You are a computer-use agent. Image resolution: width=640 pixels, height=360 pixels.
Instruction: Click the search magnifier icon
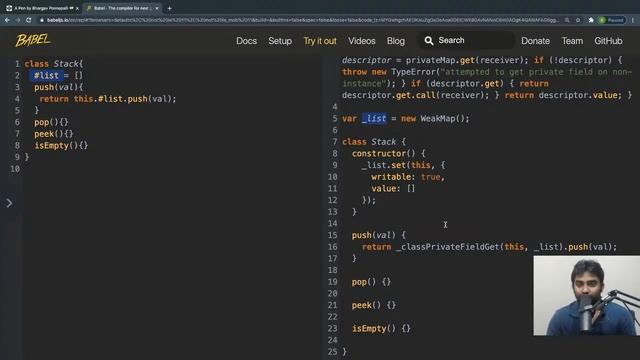tap(429, 40)
